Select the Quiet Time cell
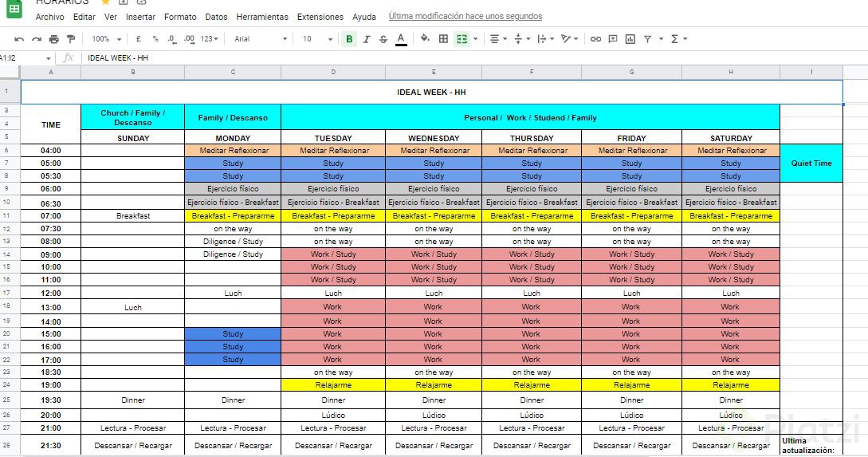Image resolution: width=868 pixels, height=457 pixels. tap(811, 163)
